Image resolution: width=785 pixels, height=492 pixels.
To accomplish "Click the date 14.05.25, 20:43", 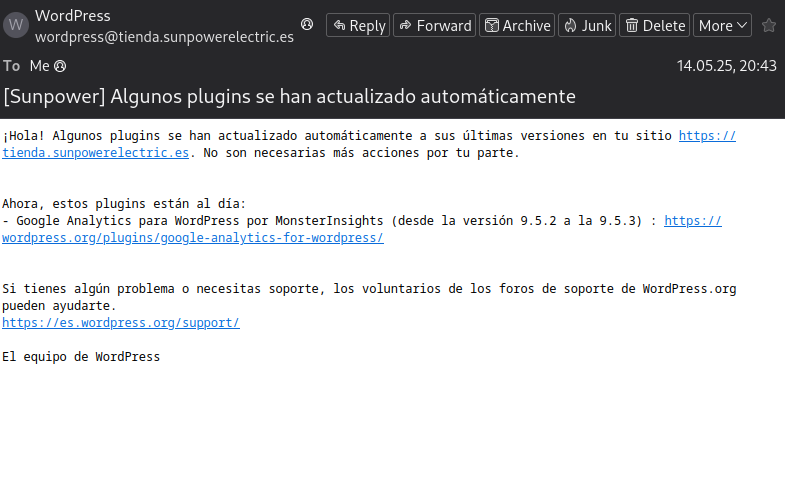I will point(726,66).
